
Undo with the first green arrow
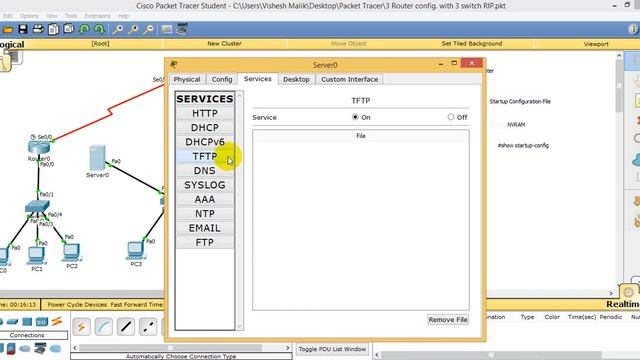coord(84,29)
